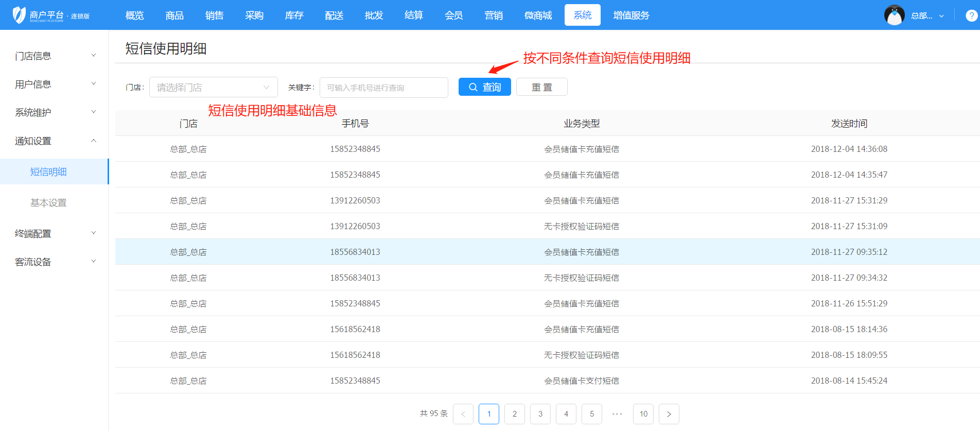Expand the 用户信息 sidebar section

point(54,84)
